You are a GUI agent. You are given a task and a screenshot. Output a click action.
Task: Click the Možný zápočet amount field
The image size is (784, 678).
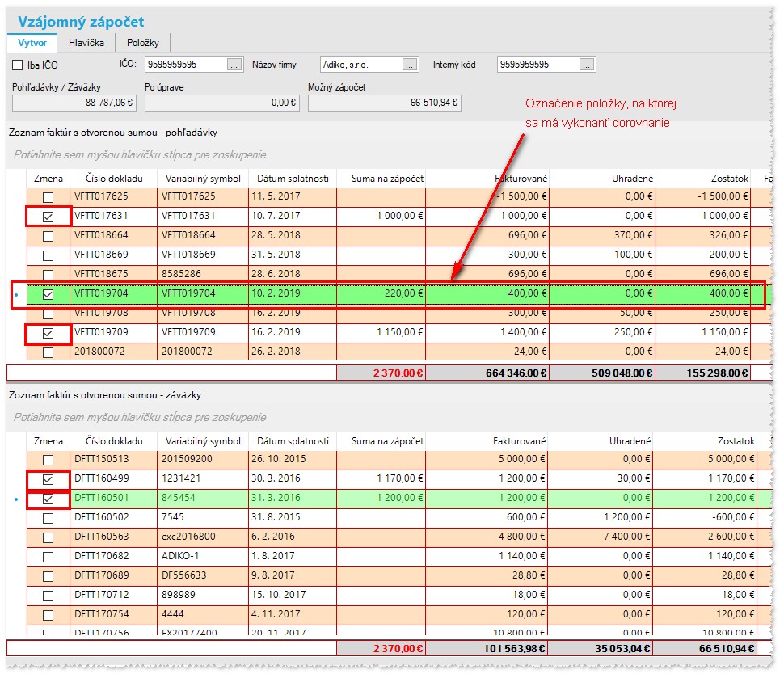coord(385,103)
